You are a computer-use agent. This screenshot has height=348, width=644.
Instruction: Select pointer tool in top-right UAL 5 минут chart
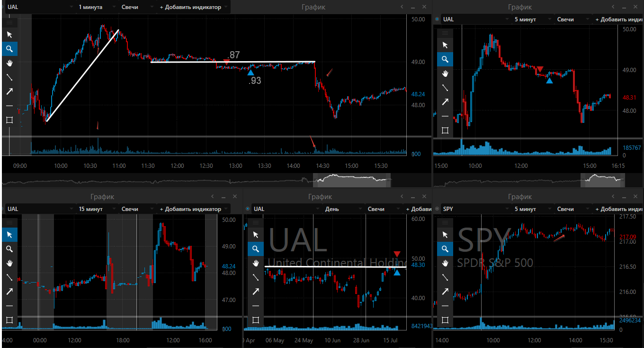coord(445,45)
